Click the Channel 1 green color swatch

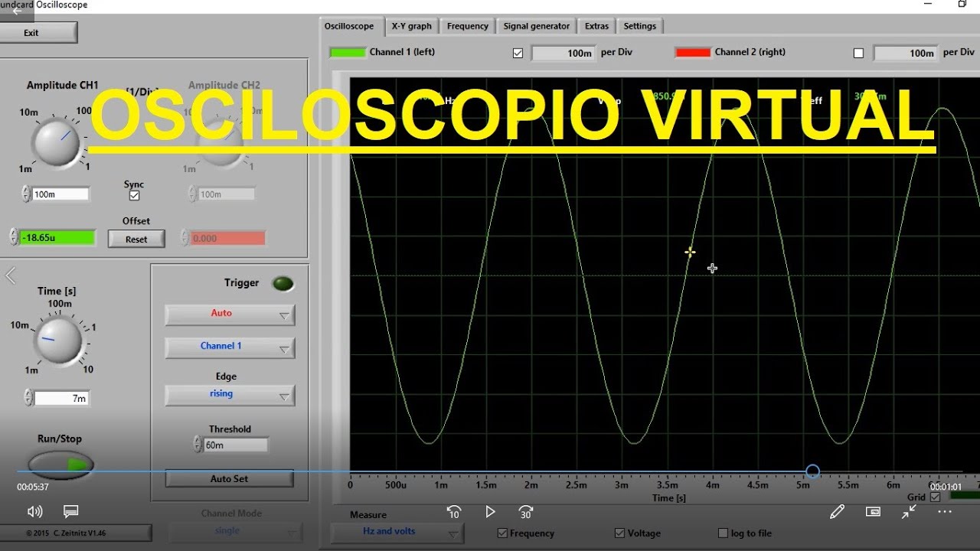click(348, 53)
